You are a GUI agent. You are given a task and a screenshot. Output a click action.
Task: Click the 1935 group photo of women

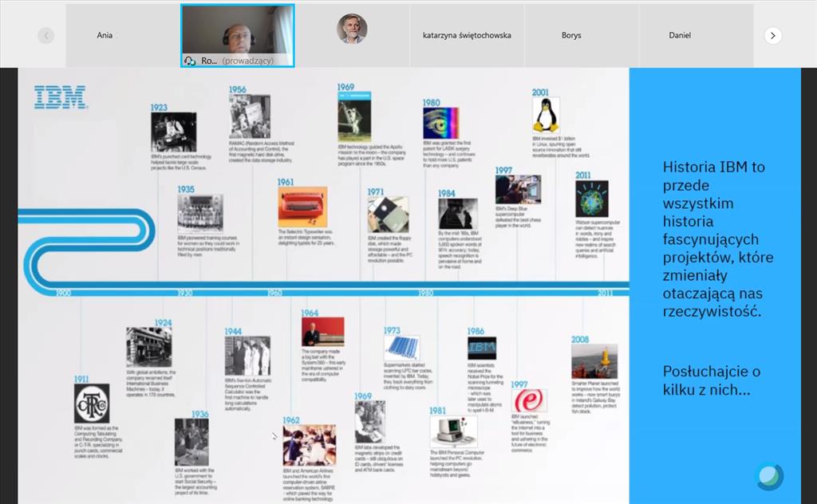tap(200, 214)
